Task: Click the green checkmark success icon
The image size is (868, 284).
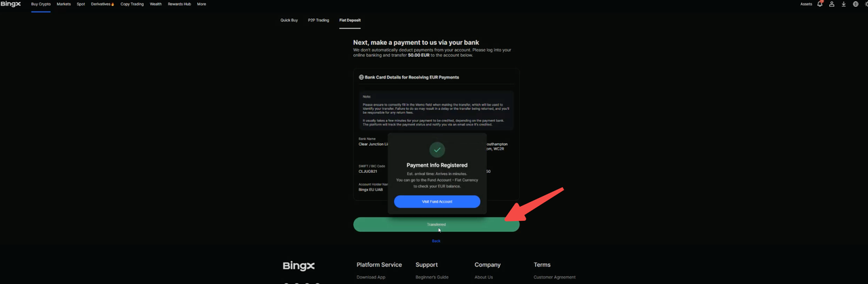Action: (437, 149)
